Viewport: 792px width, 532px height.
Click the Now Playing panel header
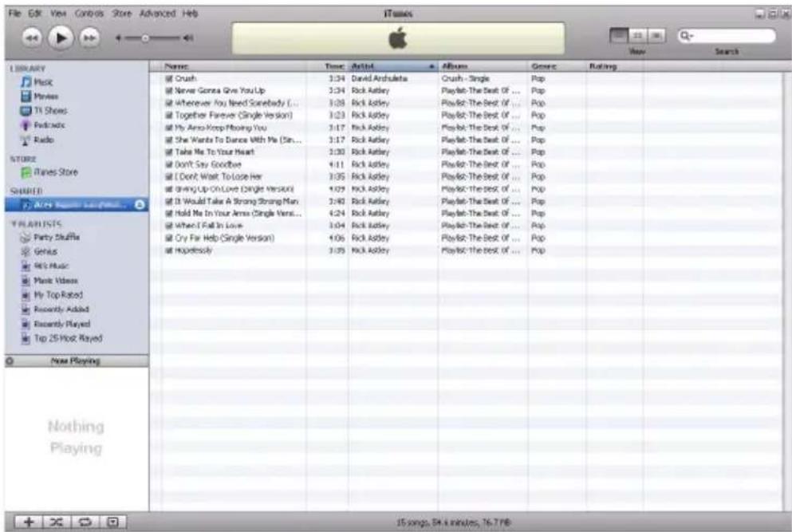click(x=77, y=361)
